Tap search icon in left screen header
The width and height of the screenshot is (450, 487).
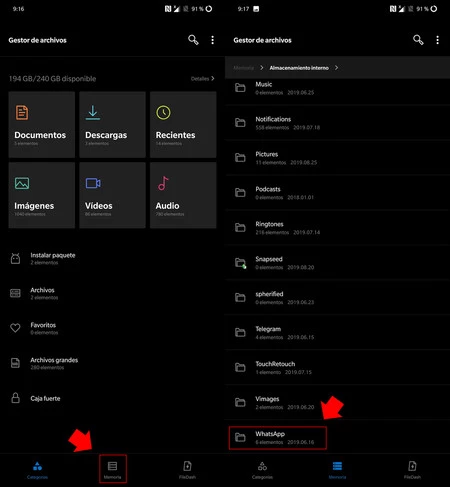(x=193, y=40)
